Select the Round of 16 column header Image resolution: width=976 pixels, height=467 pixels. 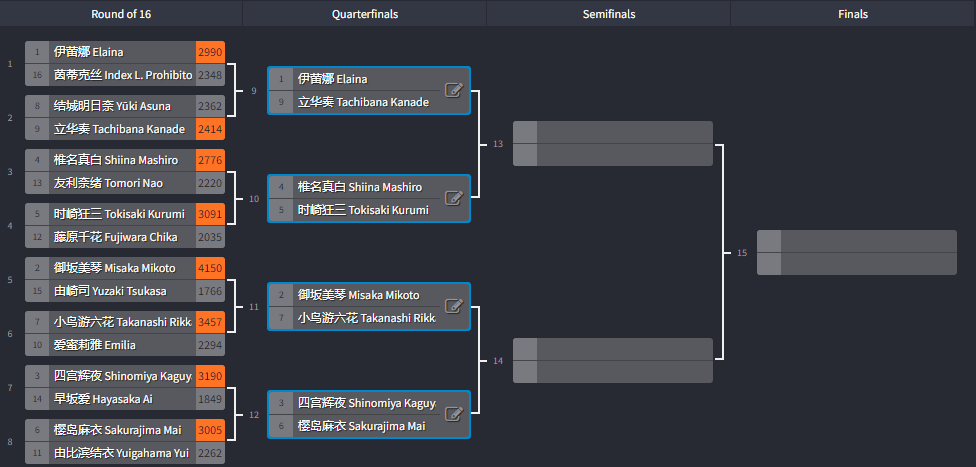[121, 14]
